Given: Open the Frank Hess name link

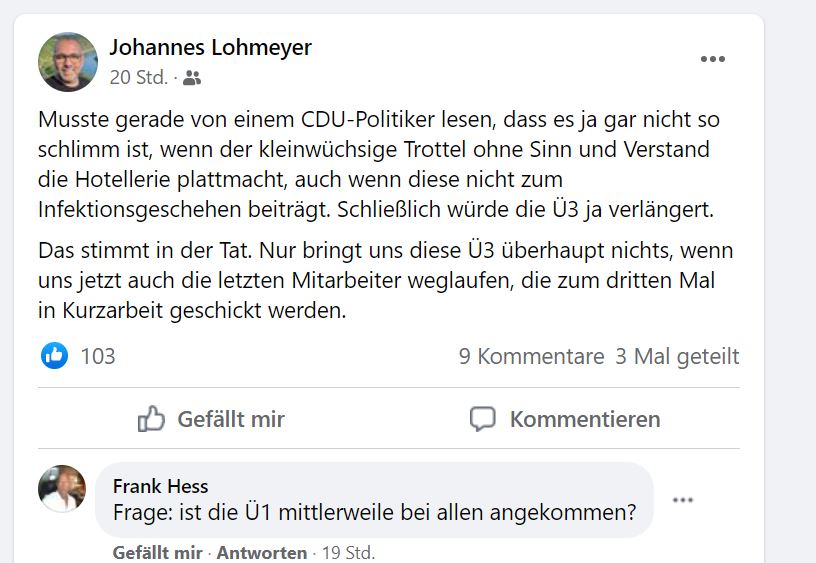Looking at the screenshot, I should click(160, 487).
